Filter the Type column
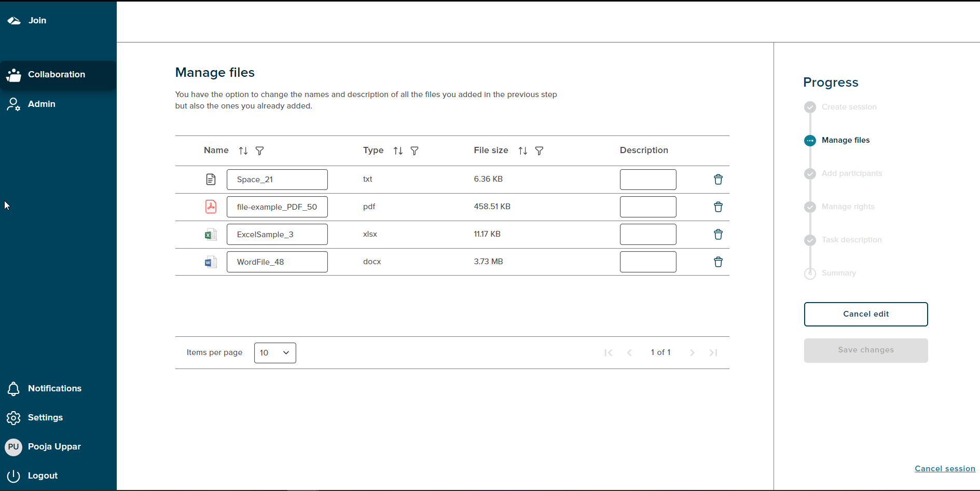This screenshot has height=491, width=980. [415, 151]
